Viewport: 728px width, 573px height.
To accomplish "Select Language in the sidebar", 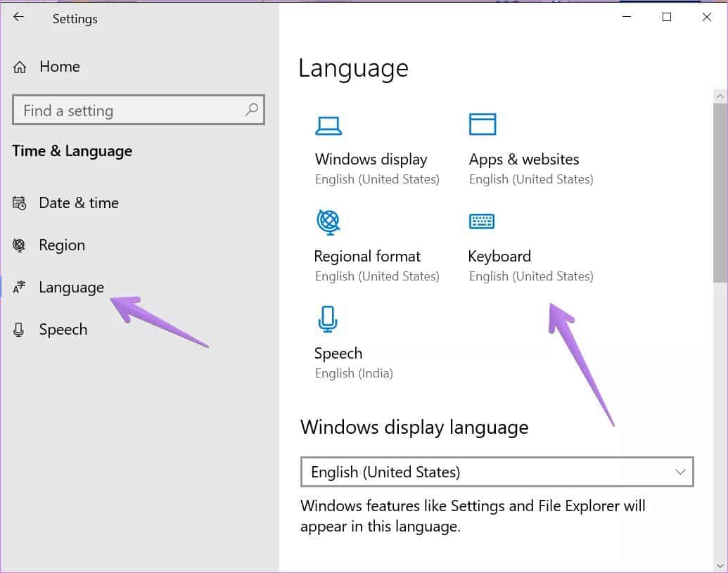I will coord(72,288).
